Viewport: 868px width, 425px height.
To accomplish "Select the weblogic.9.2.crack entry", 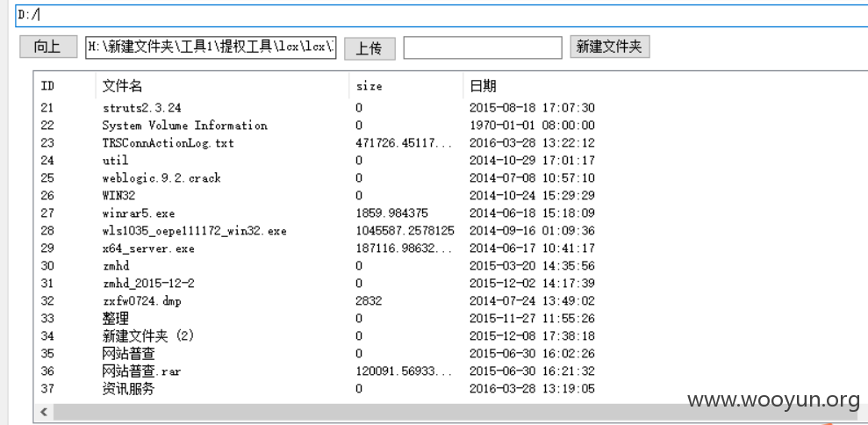I will point(161,178).
